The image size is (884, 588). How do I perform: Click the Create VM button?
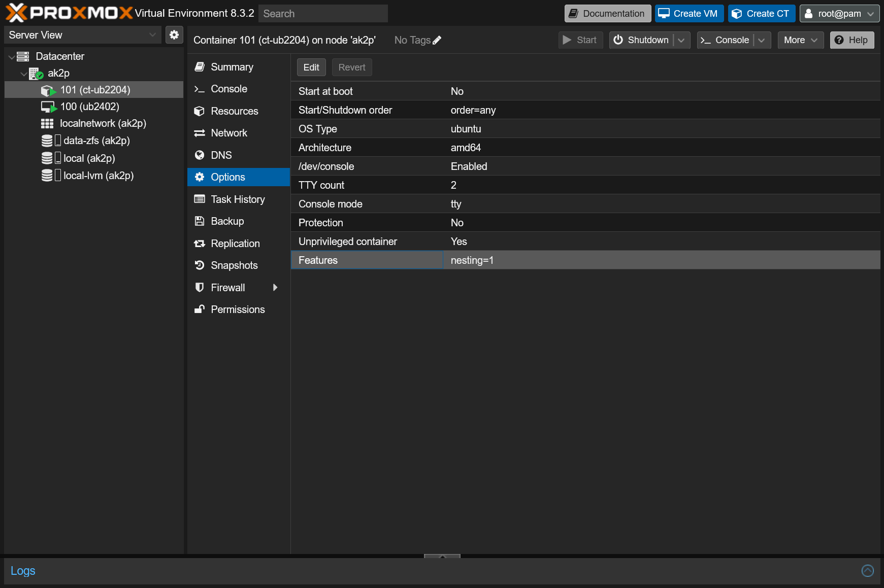689,13
